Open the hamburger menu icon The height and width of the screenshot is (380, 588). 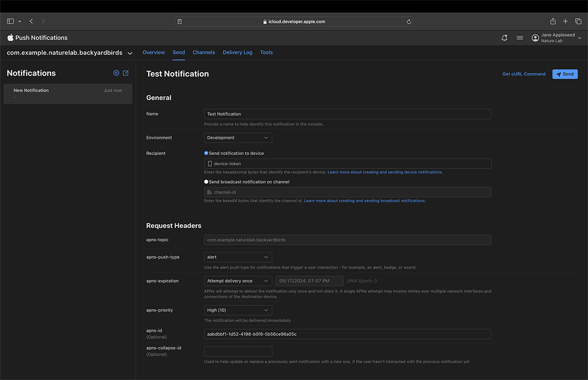coord(520,38)
